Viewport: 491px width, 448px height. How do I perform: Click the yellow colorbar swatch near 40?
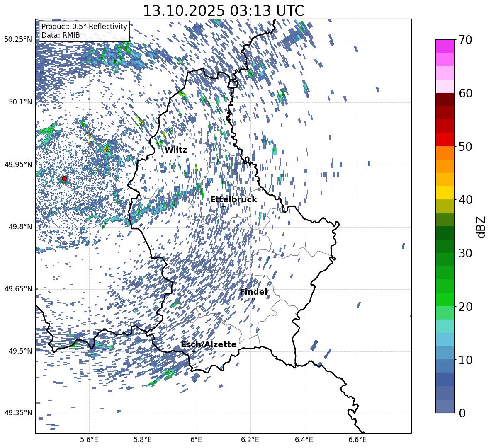click(445, 193)
